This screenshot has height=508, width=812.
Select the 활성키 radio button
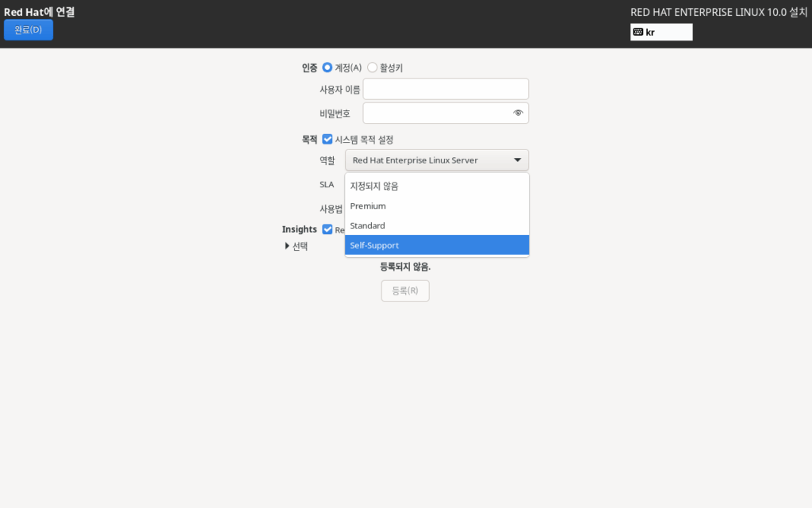pyautogui.click(x=372, y=68)
